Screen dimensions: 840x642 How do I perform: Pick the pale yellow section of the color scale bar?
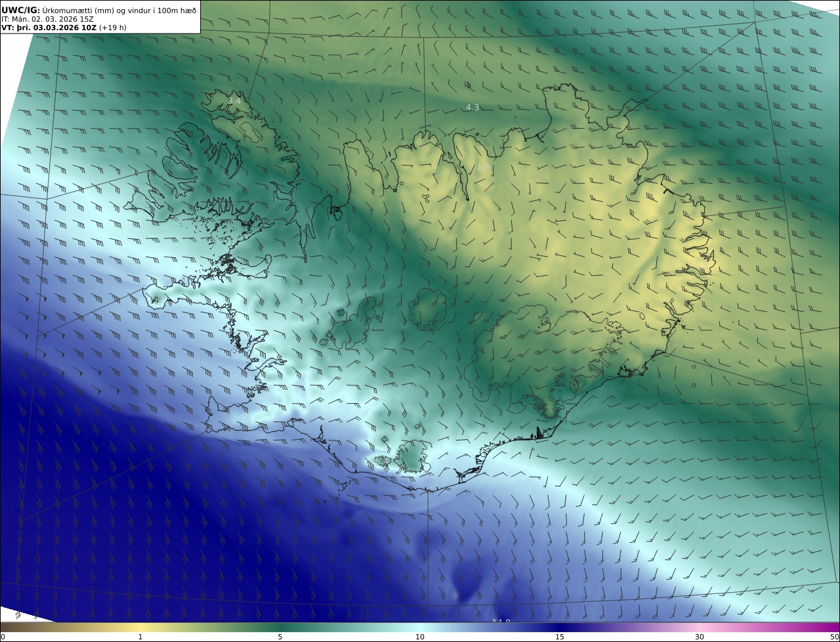tap(141, 627)
